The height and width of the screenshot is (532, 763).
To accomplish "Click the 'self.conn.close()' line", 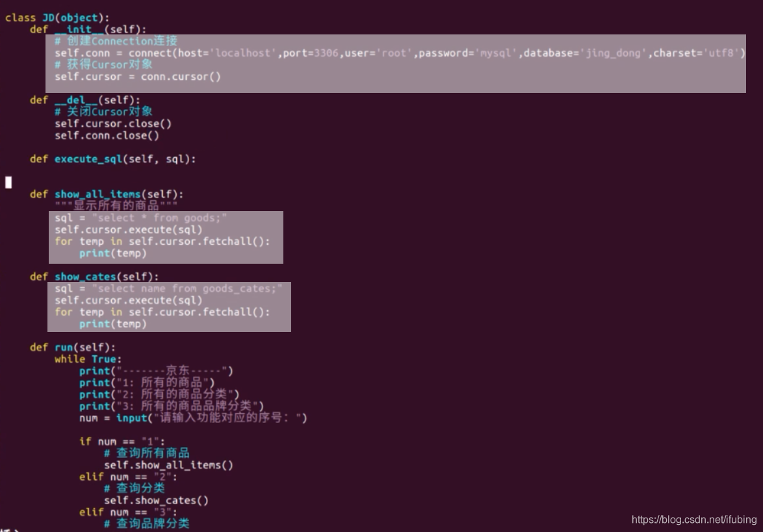I will tap(107, 136).
